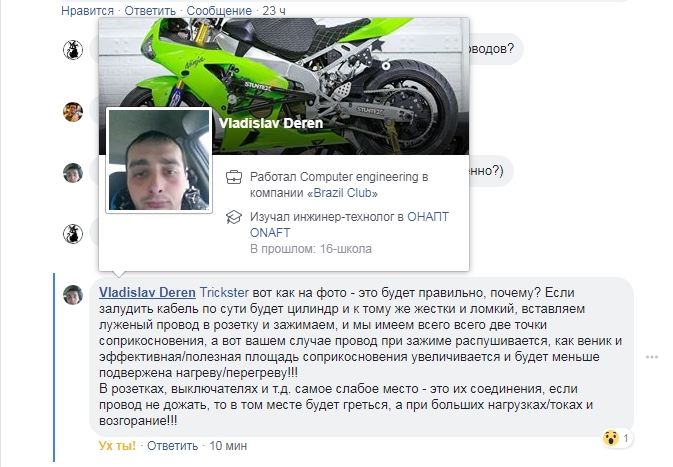Screen dimensions: 673x467
Task: Click the black cat avatar beside top comment
Action: coord(73,50)
